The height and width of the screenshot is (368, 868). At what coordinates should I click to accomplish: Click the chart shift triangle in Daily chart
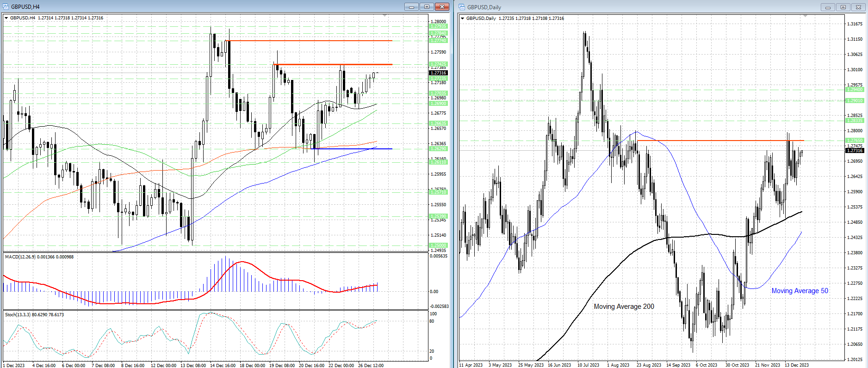[x=805, y=16]
